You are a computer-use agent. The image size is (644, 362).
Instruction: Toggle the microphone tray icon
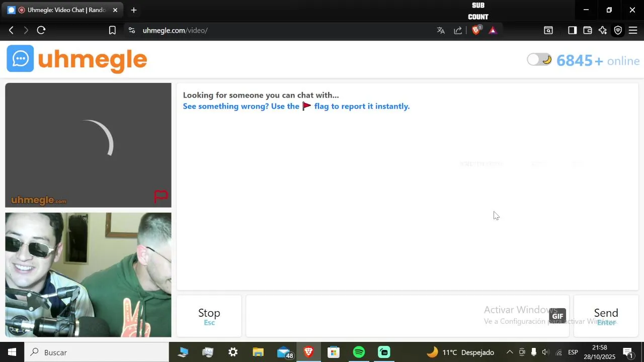(x=534, y=352)
